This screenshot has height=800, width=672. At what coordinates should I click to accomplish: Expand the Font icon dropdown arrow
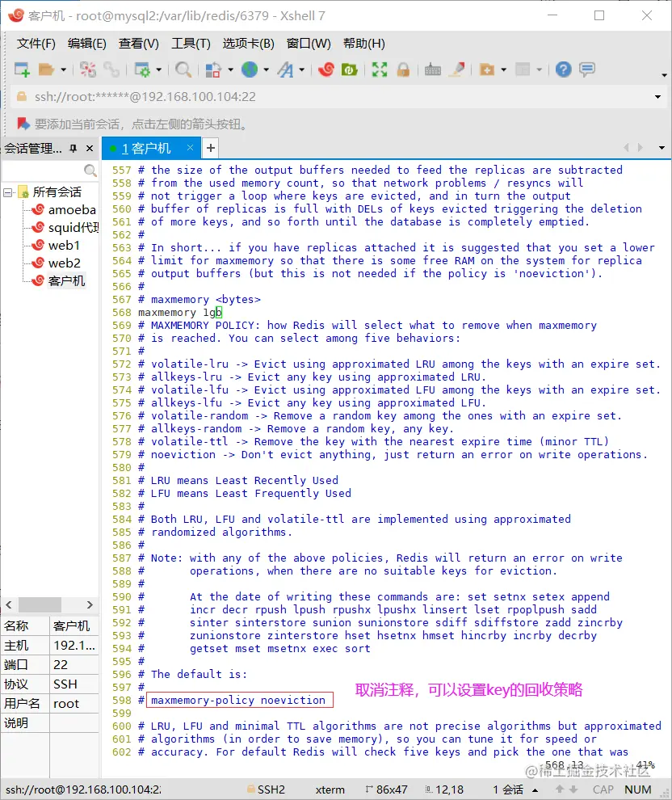point(302,69)
